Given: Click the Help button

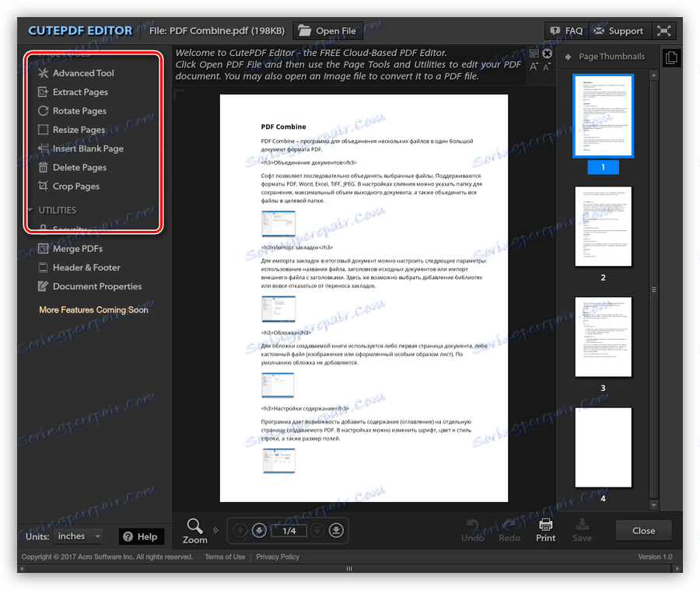Looking at the screenshot, I should [x=141, y=536].
